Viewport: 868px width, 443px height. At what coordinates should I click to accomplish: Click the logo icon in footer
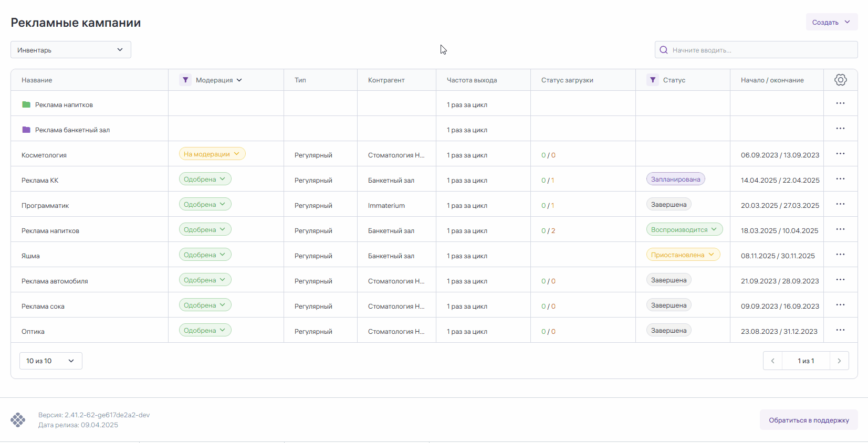(x=18, y=420)
